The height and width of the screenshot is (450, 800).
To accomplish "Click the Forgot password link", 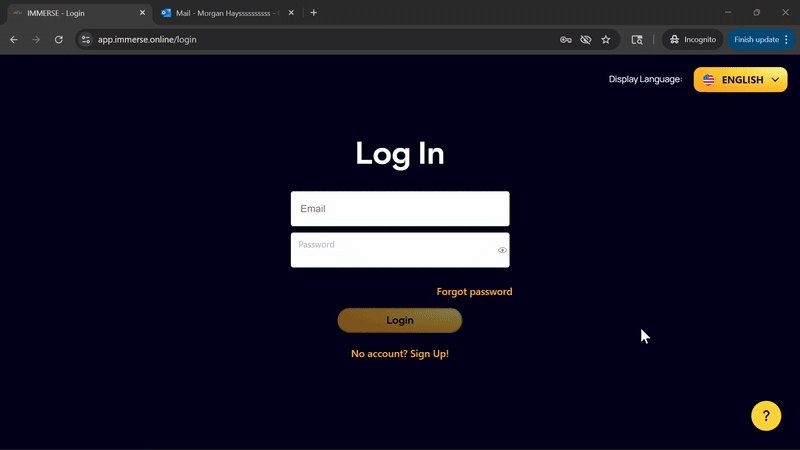I will pos(474,292).
